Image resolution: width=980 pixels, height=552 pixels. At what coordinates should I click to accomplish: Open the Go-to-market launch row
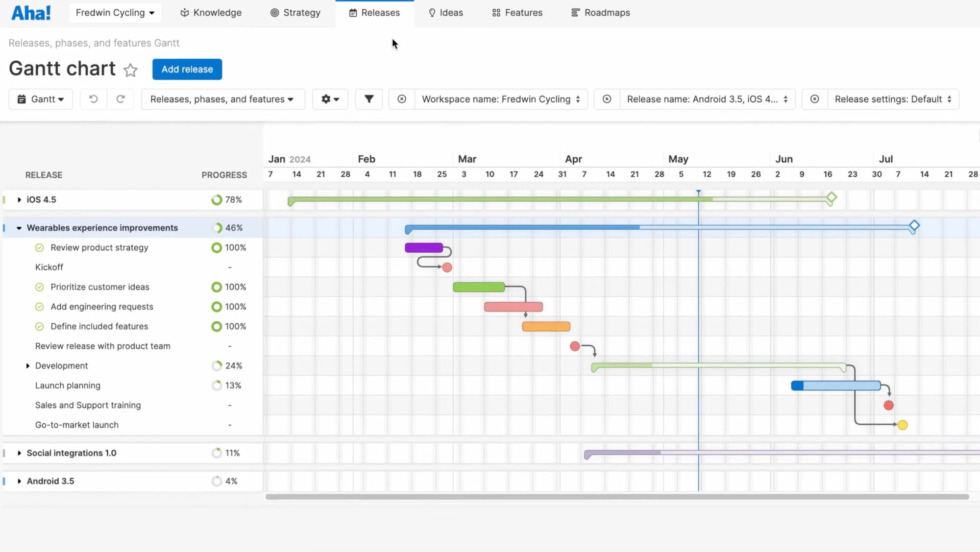77,425
